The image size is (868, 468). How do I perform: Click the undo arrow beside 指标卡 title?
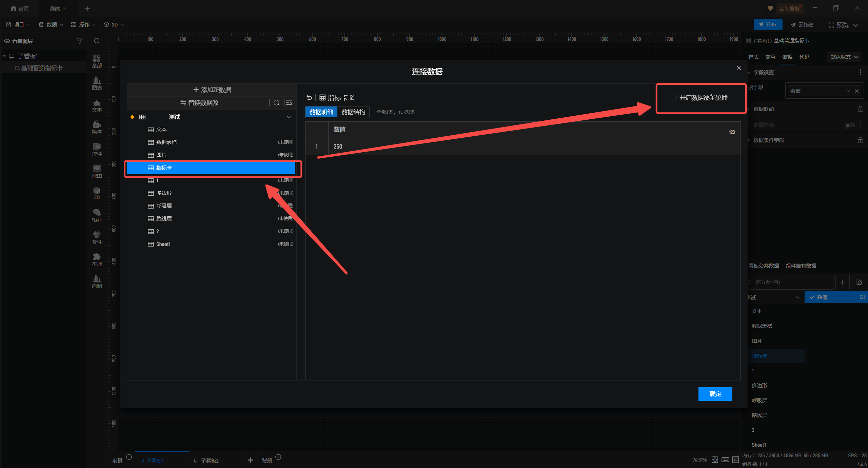coord(309,98)
